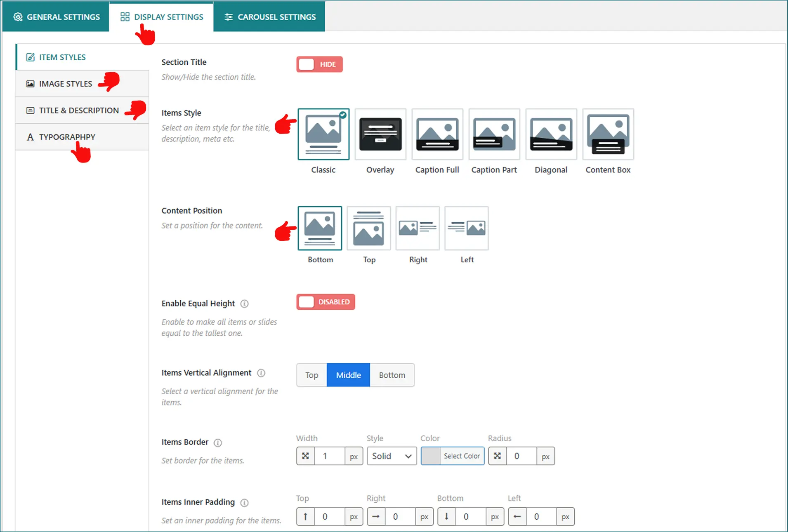
Task: Set content position to Top
Action: (368, 228)
